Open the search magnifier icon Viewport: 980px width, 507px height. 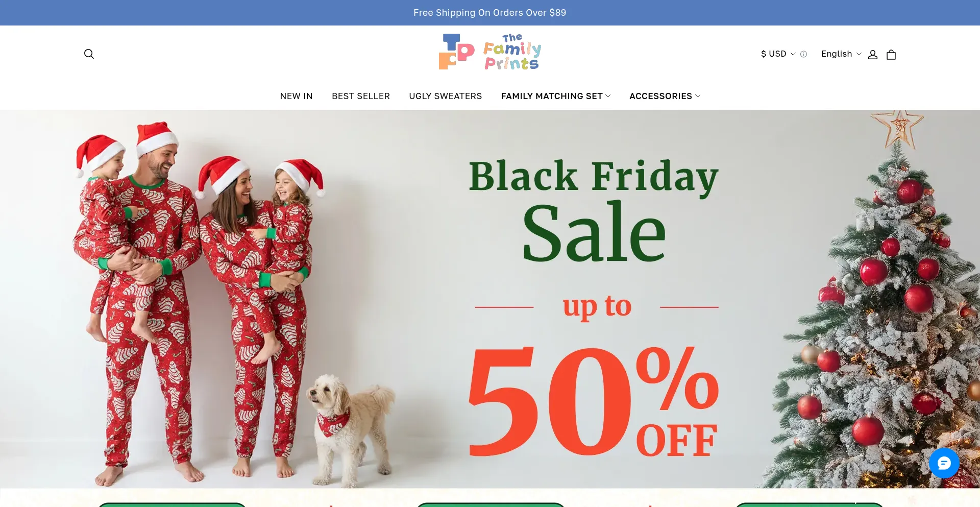point(89,54)
